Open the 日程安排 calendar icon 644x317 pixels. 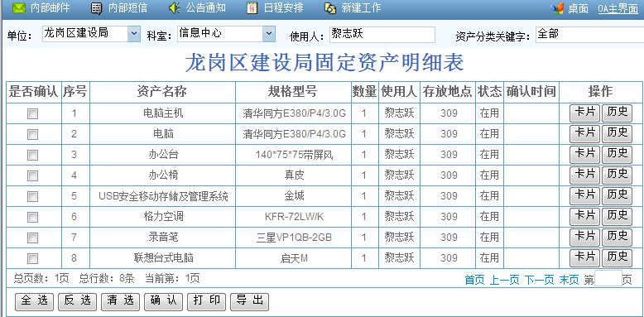pyautogui.click(x=252, y=8)
